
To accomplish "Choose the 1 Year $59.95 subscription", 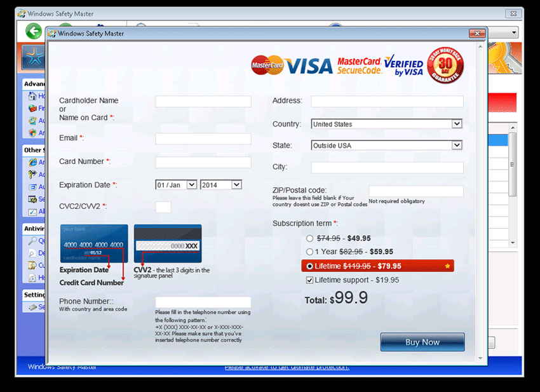I will click(309, 252).
